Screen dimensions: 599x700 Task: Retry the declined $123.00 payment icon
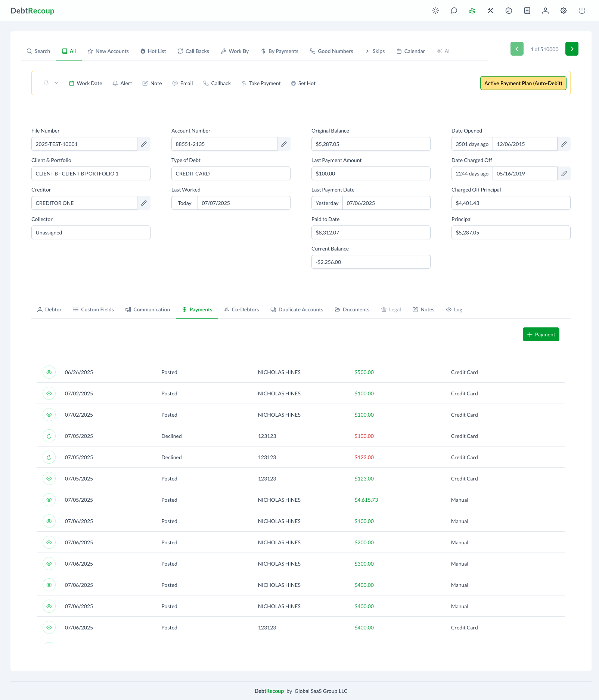(x=49, y=457)
